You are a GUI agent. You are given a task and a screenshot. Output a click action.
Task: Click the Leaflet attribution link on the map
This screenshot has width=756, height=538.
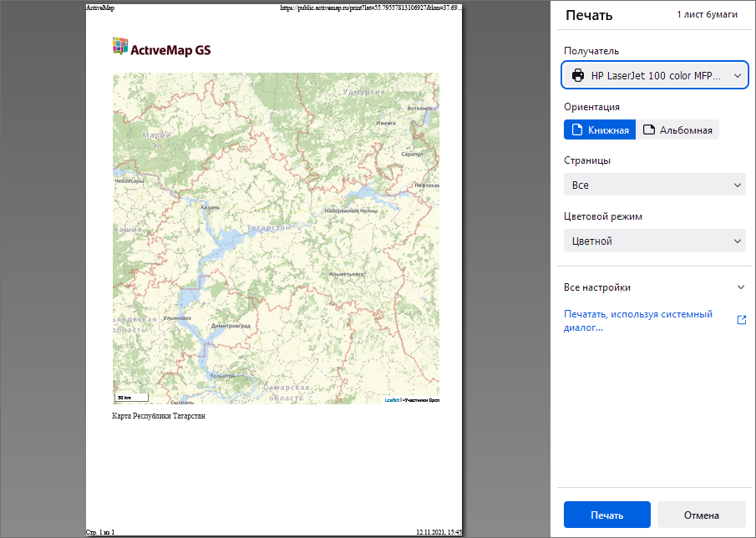click(x=393, y=400)
